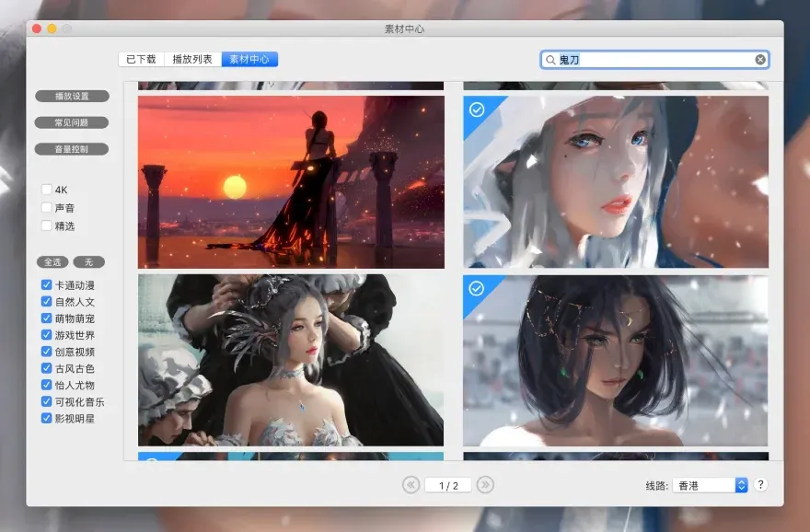Click the 无 deselect button

tap(89, 262)
